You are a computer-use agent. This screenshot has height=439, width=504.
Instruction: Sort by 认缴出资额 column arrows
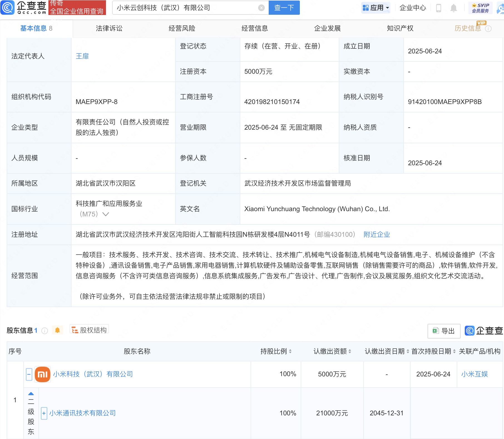(x=350, y=351)
